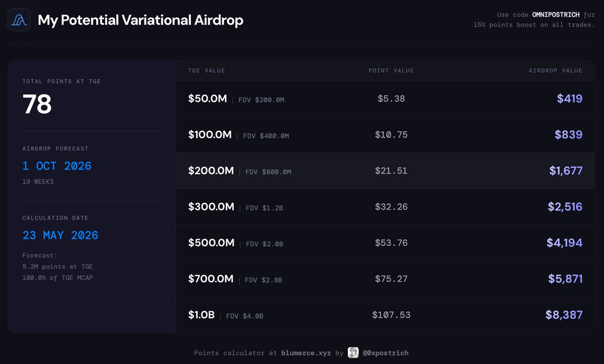
Task: Click the TGE VALUE column header
Action: tap(206, 70)
